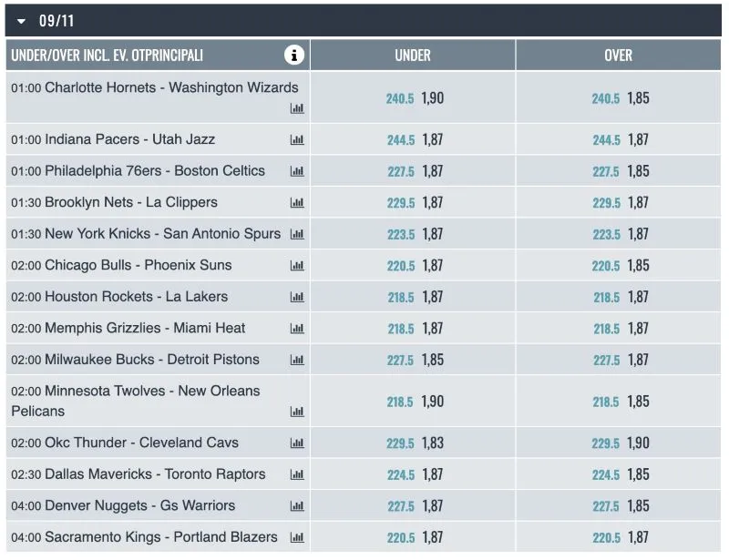Open stats icon for Sacramento Kings - Portland Blazers

click(x=297, y=537)
